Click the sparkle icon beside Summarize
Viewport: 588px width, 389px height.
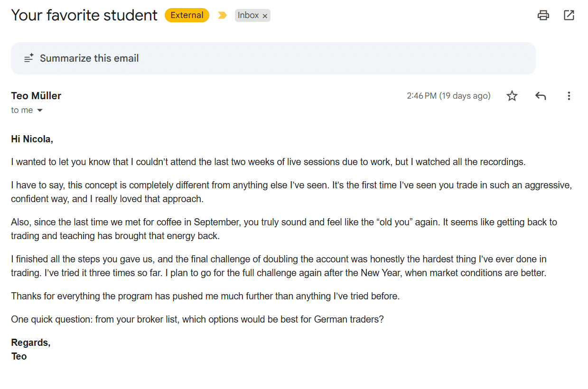coord(29,58)
